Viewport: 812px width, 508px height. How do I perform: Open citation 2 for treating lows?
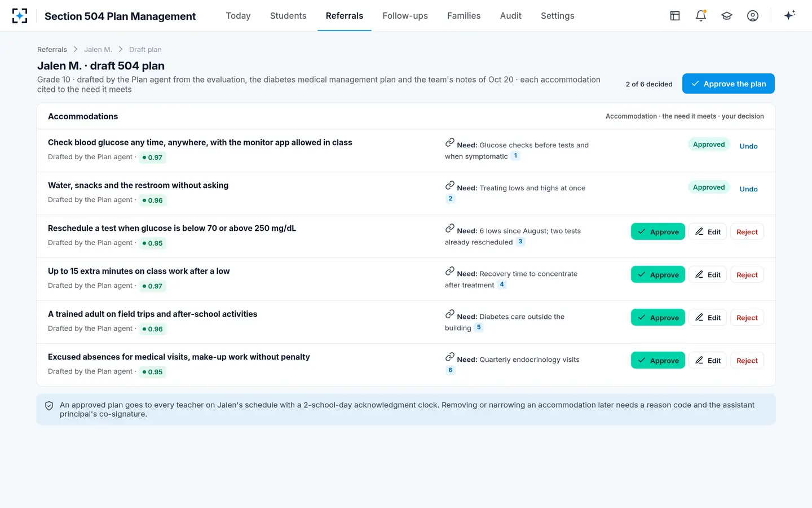450,199
